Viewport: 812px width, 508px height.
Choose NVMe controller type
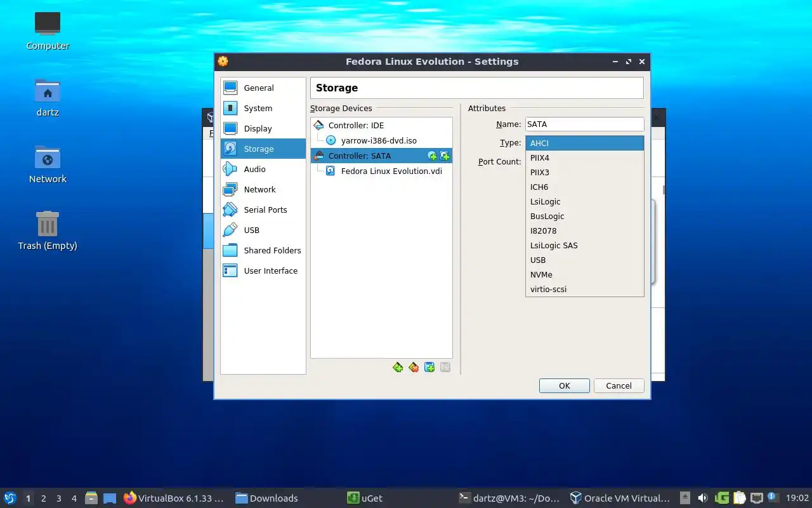tap(585, 274)
